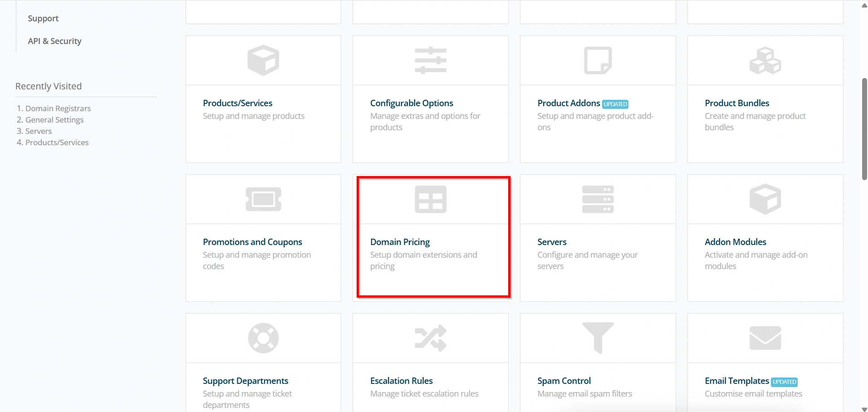This screenshot has width=868, height=412.
Task: Open recently visited Domain Registrars
Action: tap(58, 108)
